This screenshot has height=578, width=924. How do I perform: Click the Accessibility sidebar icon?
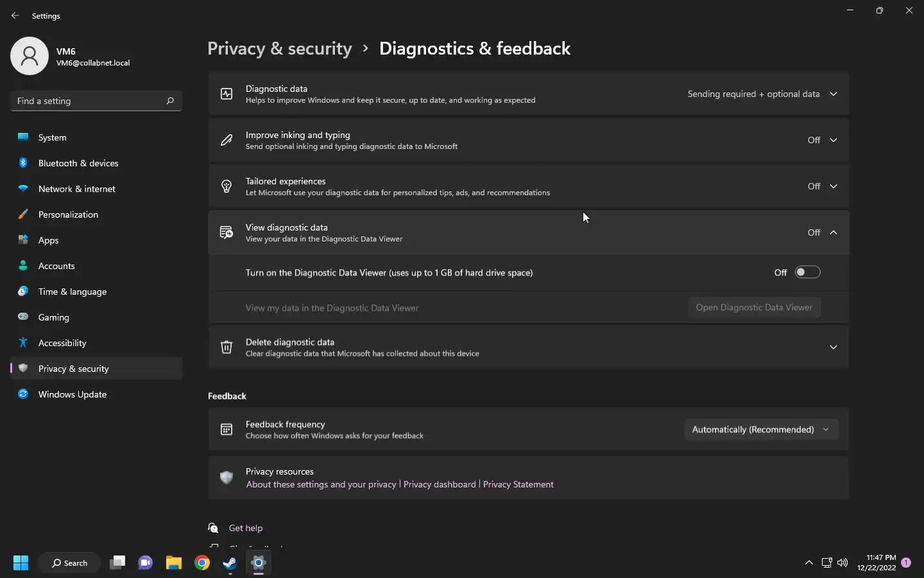(x=23, y=343)
